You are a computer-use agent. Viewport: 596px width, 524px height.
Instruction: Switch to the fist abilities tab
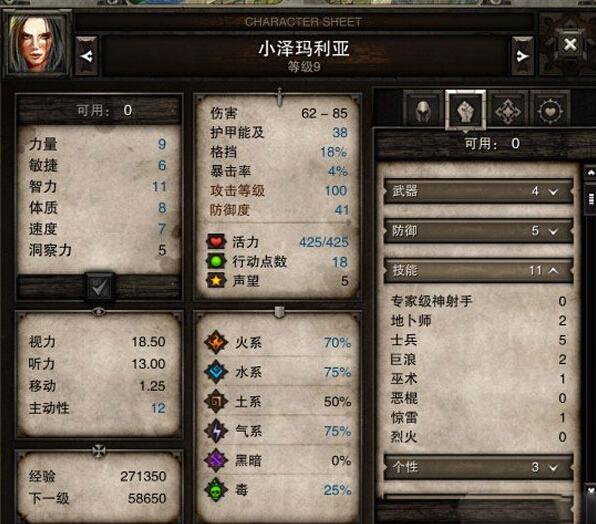(466, 111)
